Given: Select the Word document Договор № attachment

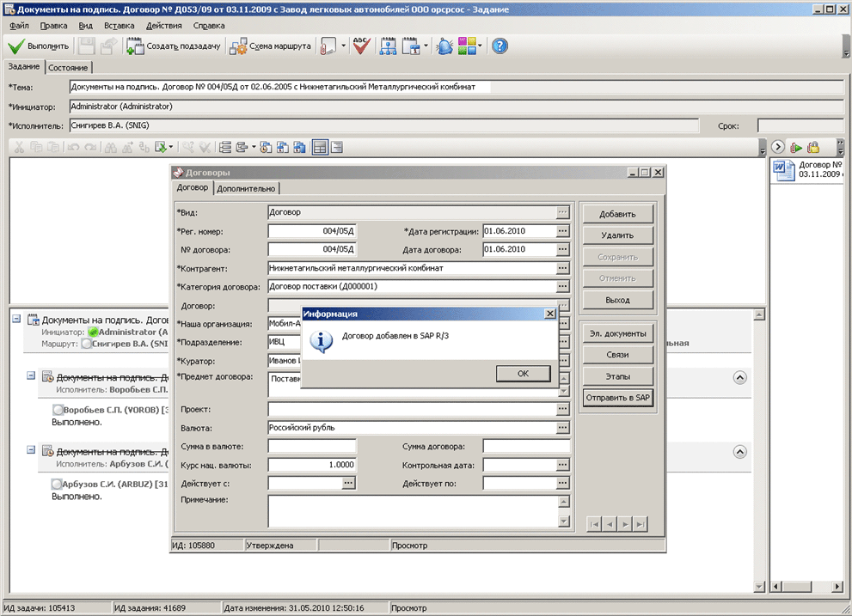Looking at the screenshot, I should (x=807, y=169).
